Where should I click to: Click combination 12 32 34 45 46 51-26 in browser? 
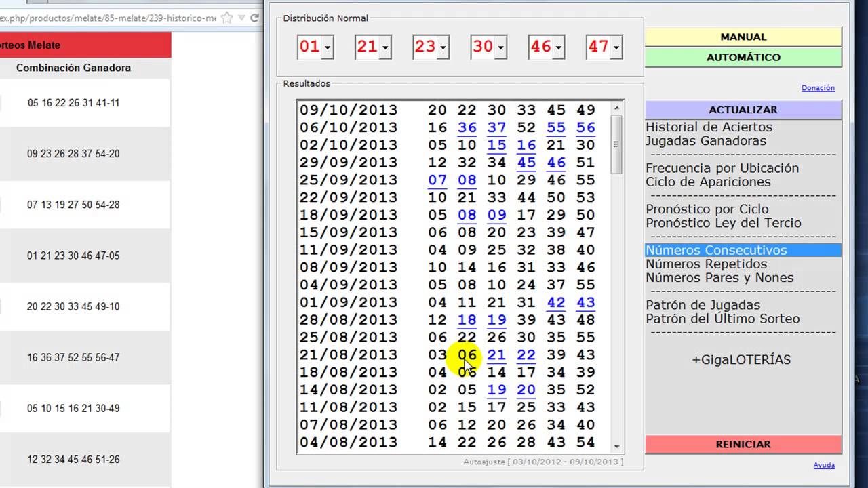[x=73, y=459]
